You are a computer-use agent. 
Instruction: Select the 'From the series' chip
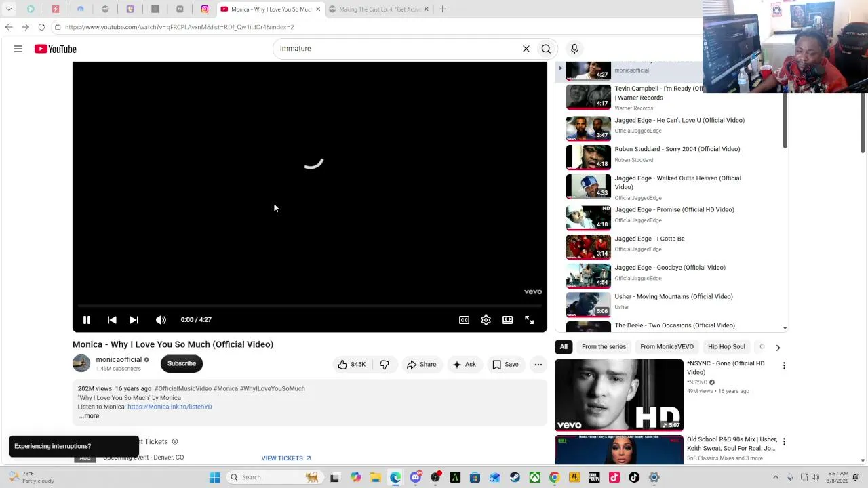click(604, 347)
